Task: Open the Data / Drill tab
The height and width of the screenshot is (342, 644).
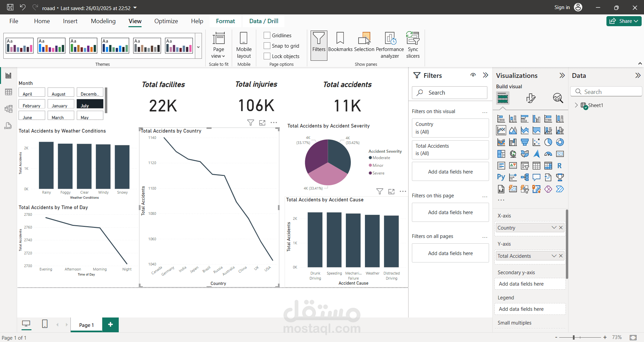Action: click(x=263, y=21)
